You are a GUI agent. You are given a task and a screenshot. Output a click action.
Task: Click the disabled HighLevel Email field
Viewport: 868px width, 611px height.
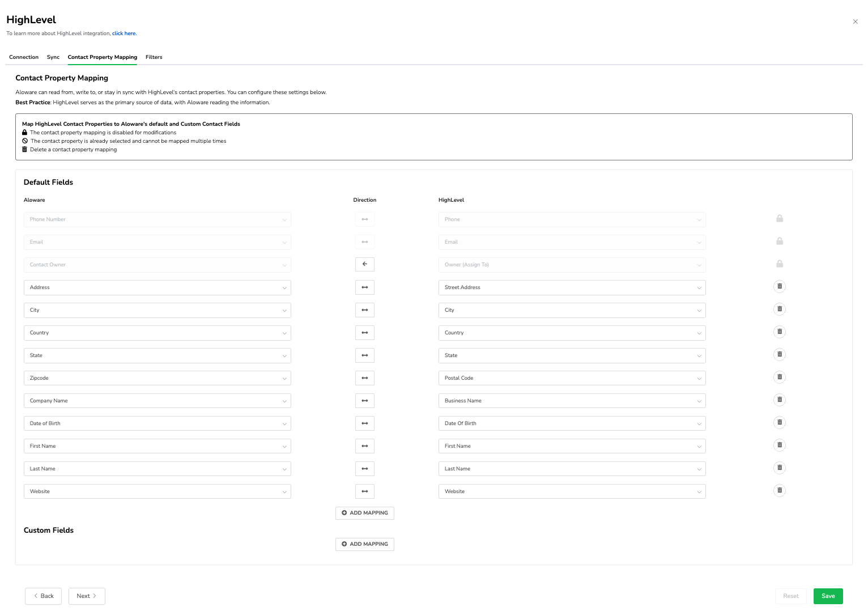click(x=572, y=242)
